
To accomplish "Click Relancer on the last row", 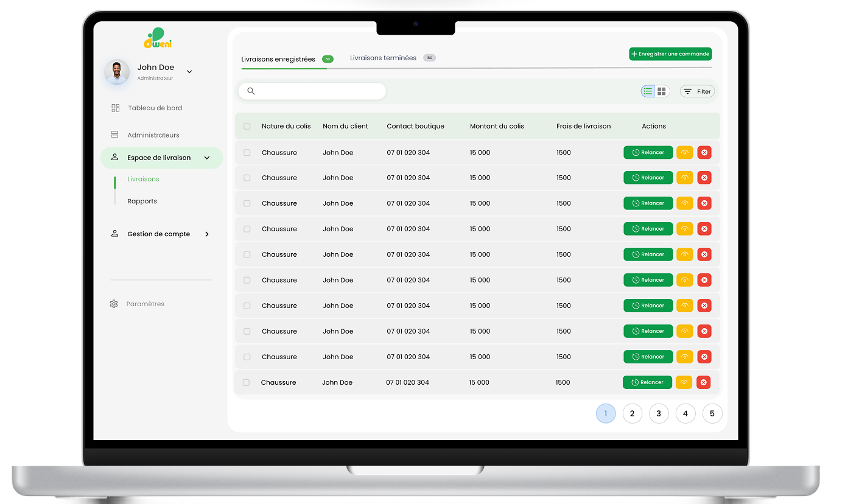I will (x=647, y=382).
